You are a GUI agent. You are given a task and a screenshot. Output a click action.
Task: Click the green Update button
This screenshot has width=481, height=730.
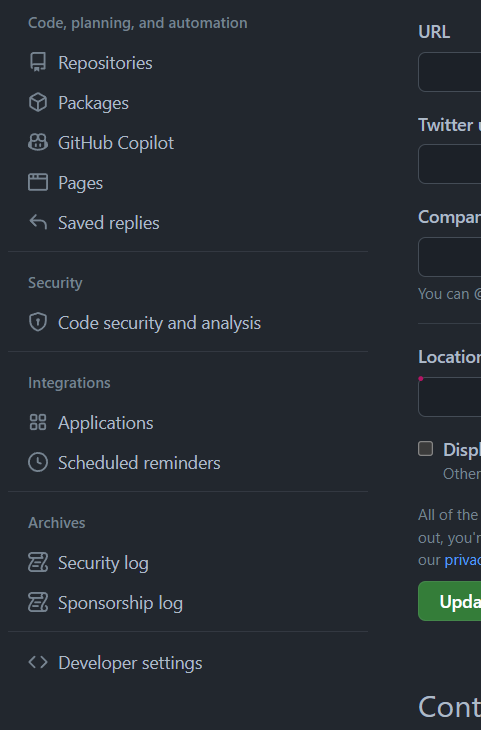pos(450,601)
